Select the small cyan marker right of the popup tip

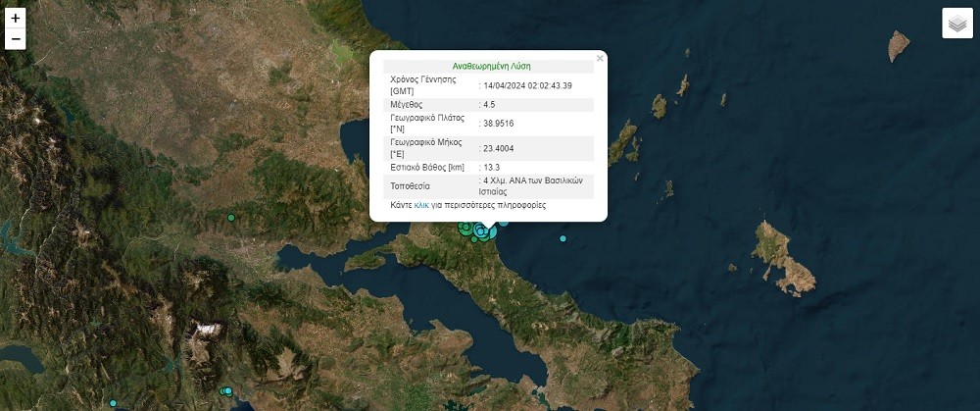pos(504,222)
